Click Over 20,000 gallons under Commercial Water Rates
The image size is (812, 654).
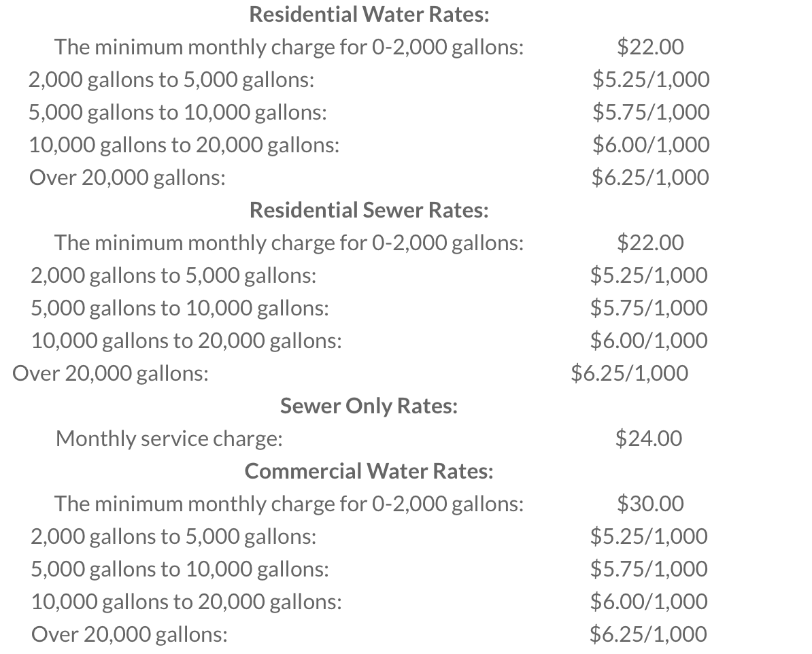pos(129,634)
